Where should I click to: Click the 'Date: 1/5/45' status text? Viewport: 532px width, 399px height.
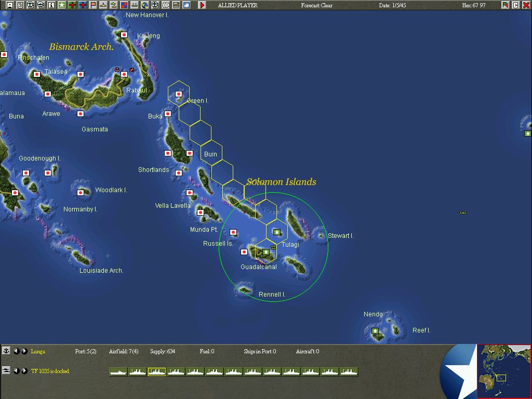click(x=392, y=5)
